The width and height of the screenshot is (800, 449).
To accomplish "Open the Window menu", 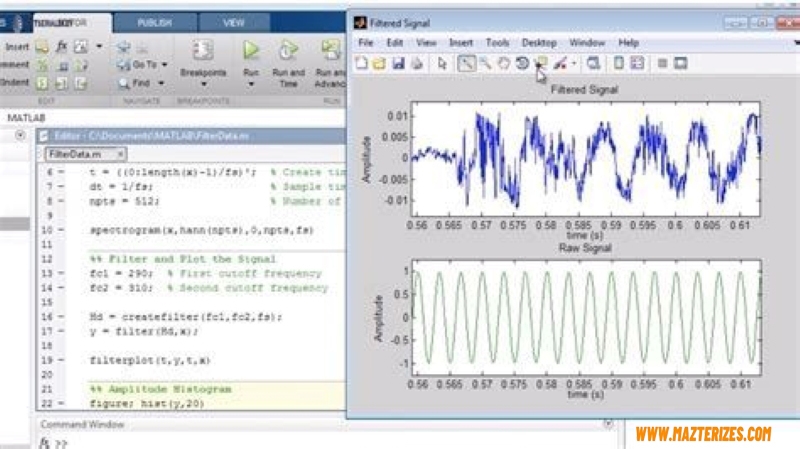I will pos(587,43).
